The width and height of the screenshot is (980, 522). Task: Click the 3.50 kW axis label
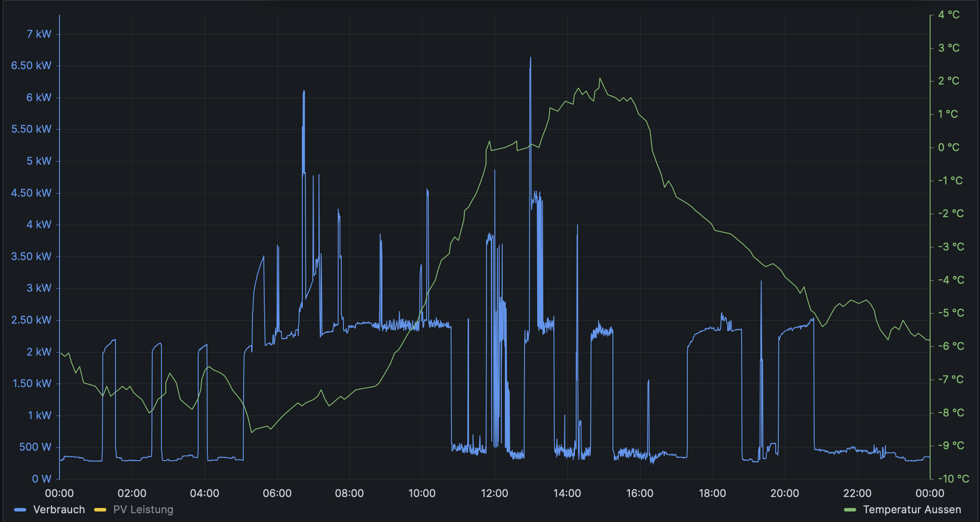pyautogui.click(x=31, y=257)
